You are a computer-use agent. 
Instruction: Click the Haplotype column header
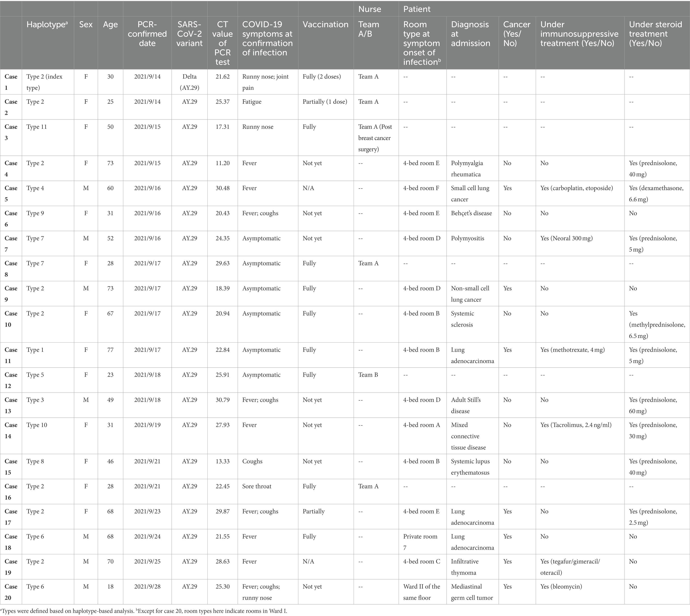[x=47, y=25]
